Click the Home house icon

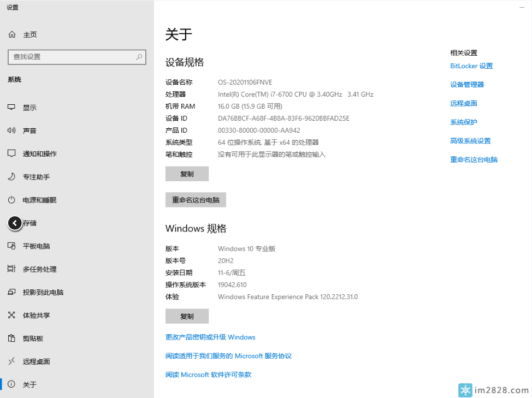(12, 34)
